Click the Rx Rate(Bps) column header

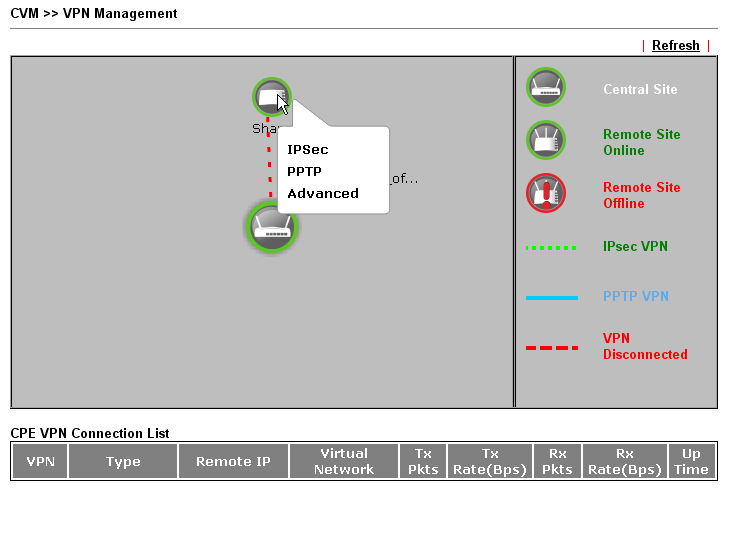click(625, 461)
